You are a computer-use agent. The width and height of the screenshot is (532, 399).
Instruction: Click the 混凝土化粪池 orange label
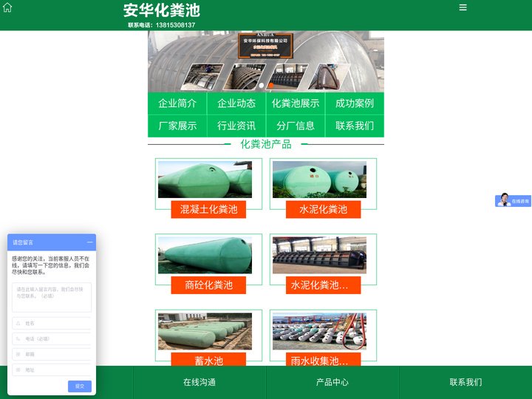(x=208, y=209)
